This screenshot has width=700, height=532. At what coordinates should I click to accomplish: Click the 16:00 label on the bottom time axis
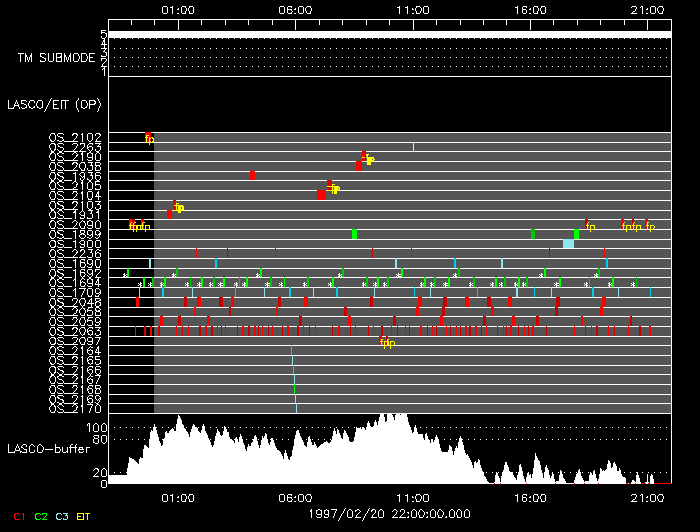click(530, 497)
